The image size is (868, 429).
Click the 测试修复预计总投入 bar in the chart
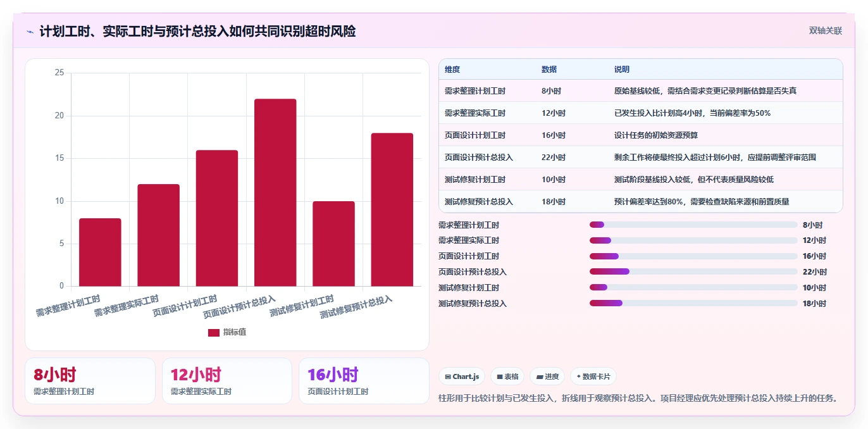point(392,209)
